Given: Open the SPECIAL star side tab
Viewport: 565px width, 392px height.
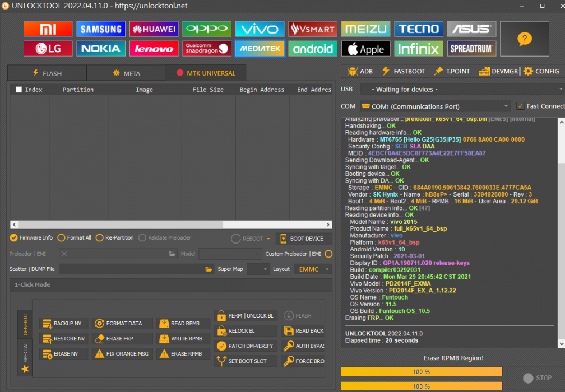Looking at the screenshot, I should (x=25, y=356).
